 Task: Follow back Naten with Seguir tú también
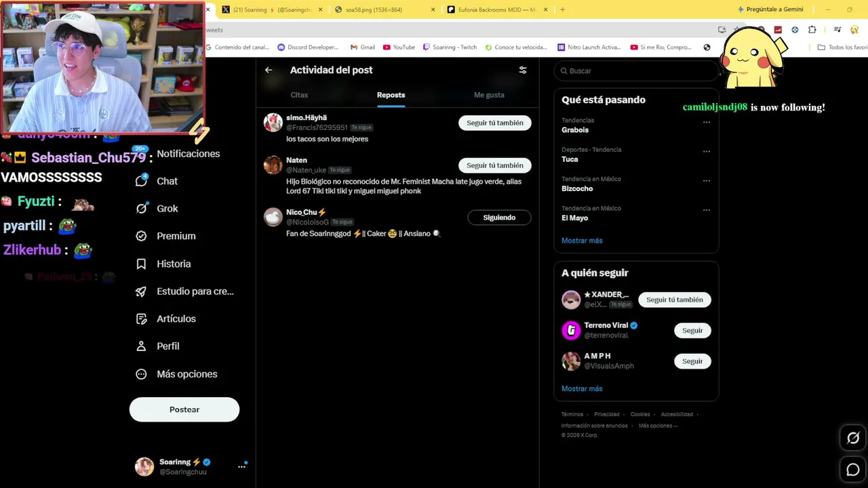click(x=495, y=165)
